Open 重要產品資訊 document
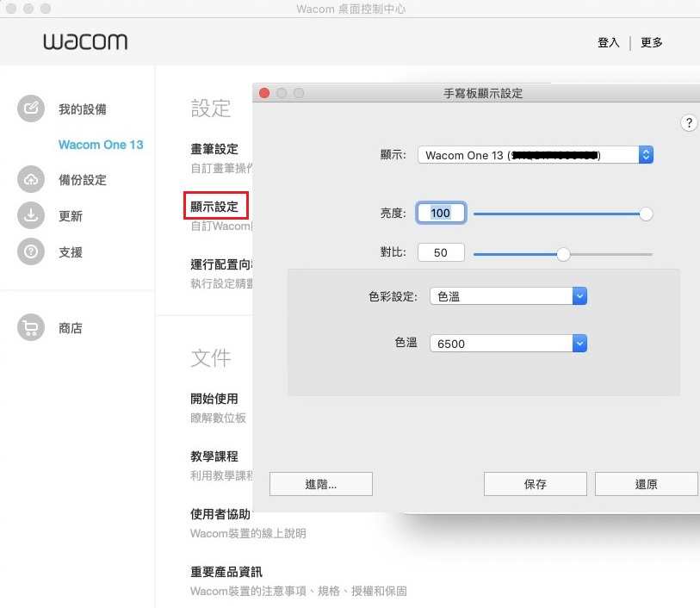 point(226,571)
